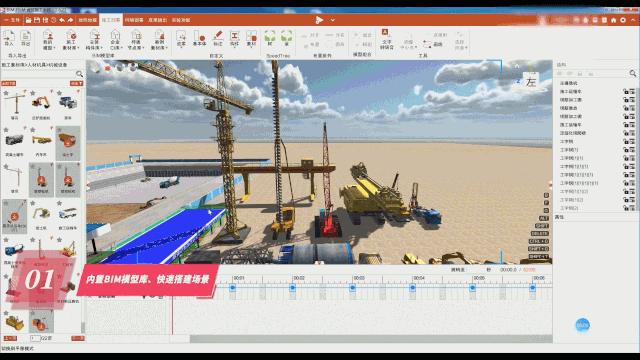Open the Enterprise library (企业库) dropdown
The image size is (640, 360).
[115, 40]
